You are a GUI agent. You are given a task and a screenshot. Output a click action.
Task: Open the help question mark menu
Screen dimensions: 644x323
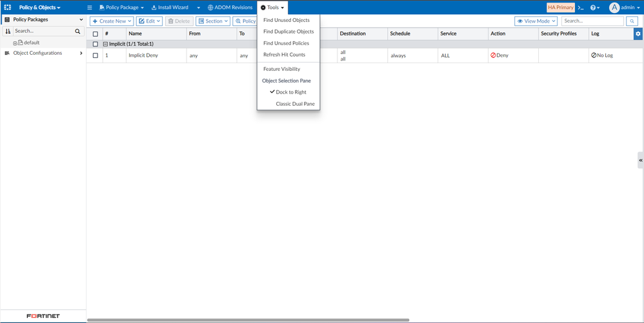point(595,7)
